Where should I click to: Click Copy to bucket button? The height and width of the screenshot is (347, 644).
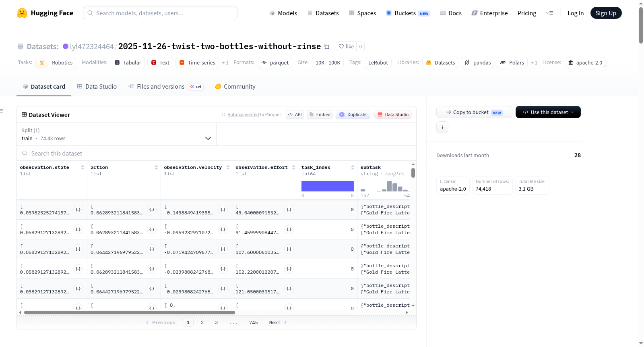pos(474,112)
